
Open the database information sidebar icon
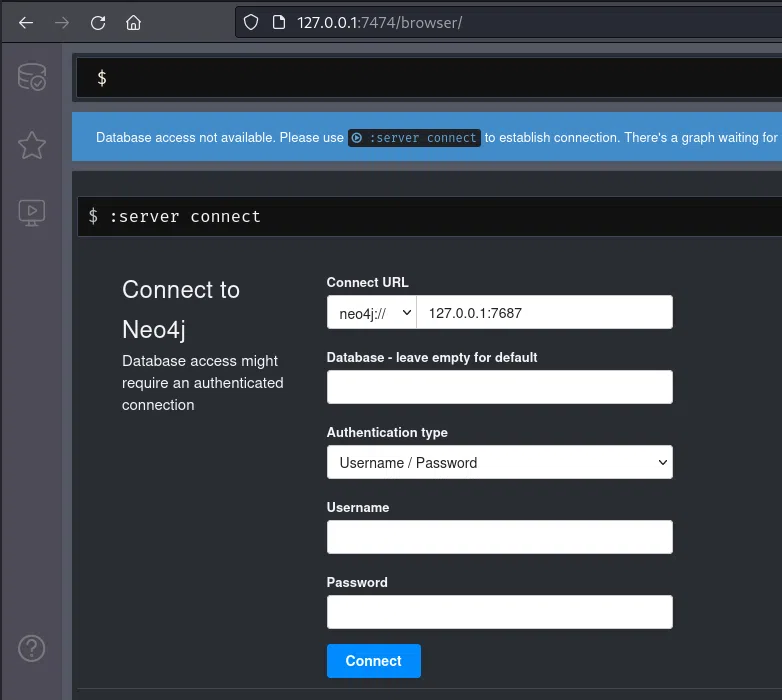click(32, 77)
